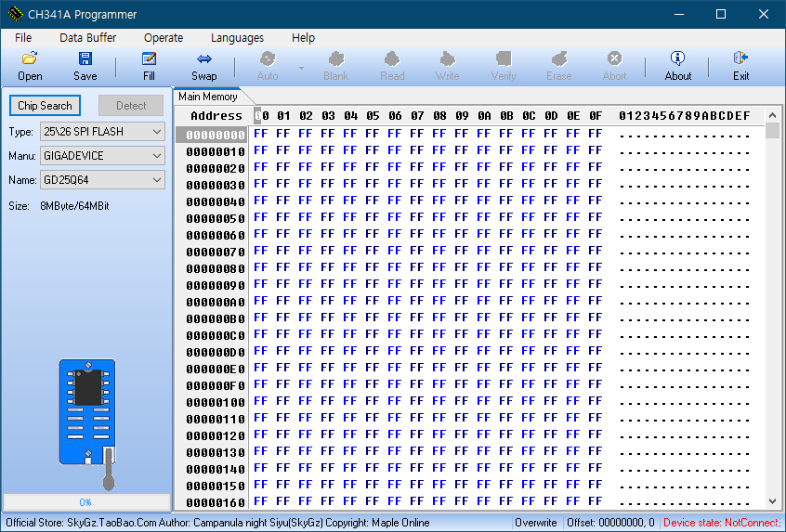Image resolution: width=786 pixels, height=532 pixels.
Task: Click the vertical scrollbar thumb
Action: pos(772,131)
